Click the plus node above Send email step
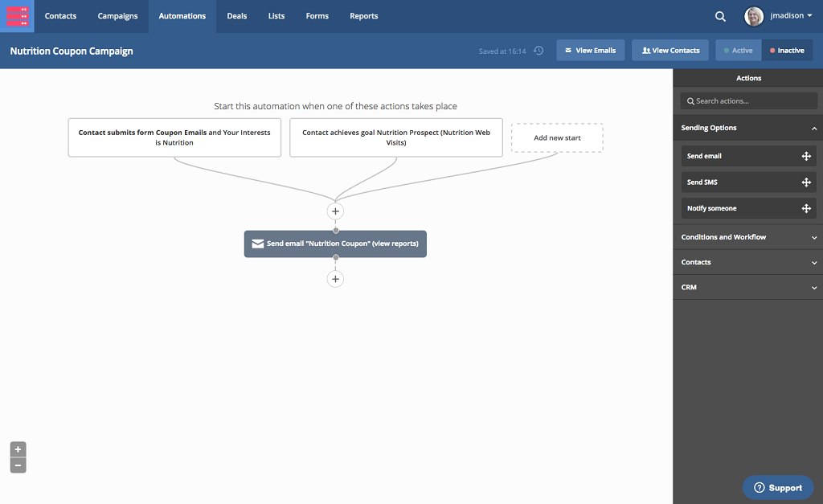Image resolution: width=823 pixels, height=504 pixels. pos(335,211)
